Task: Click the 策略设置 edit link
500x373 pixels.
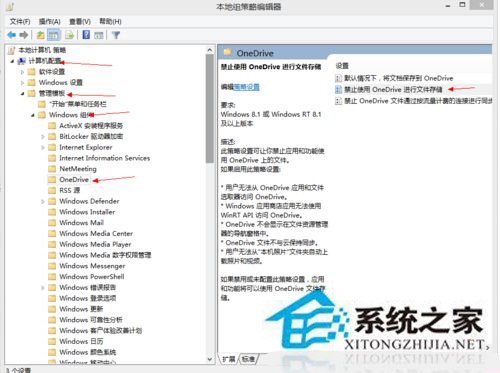Action: pos(246,87)
